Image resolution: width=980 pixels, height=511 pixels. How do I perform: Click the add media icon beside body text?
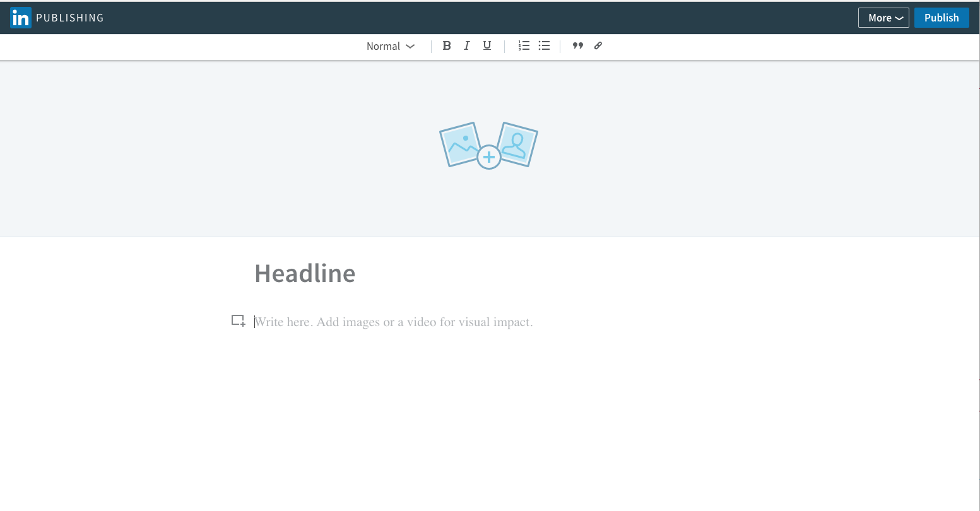238,321
